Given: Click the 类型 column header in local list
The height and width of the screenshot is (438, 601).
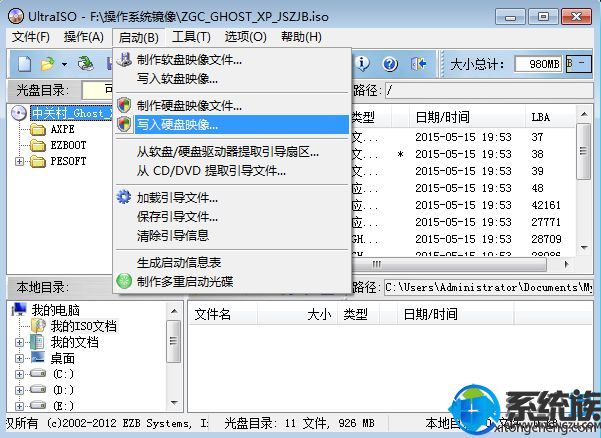Looking at the screenshot, I should click(358, 315).
